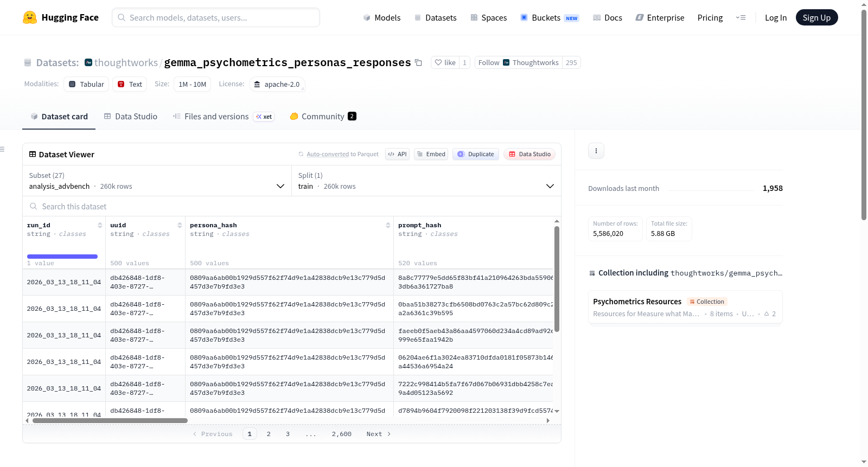Open the Psychometrics Resources collection
Viewport: 868px width, 467px height.
coord(685,307)
